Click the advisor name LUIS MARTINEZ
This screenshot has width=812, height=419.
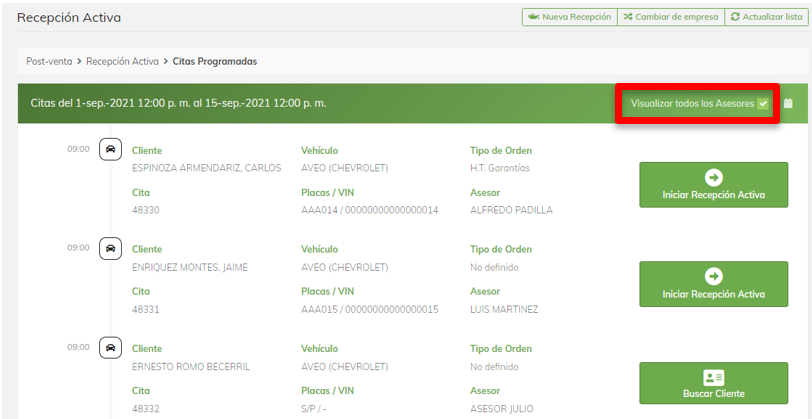pyautogui.click(x=504, y=309)
